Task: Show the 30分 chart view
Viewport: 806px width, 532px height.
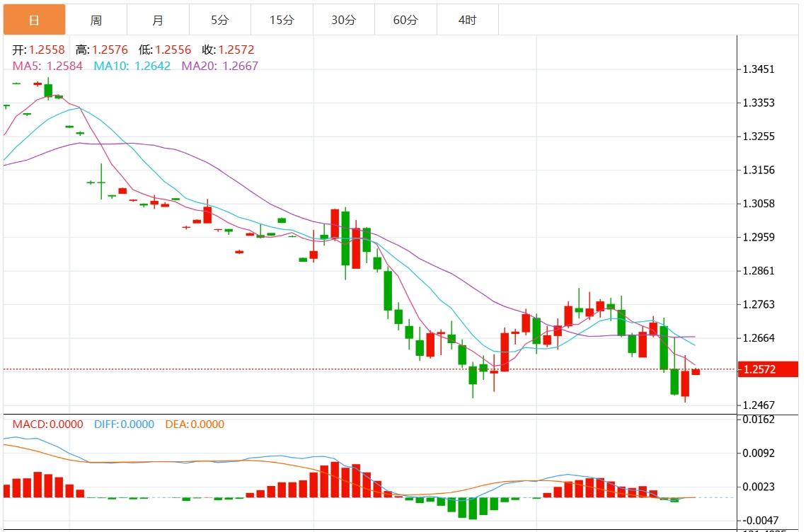Action: point(344,20)
